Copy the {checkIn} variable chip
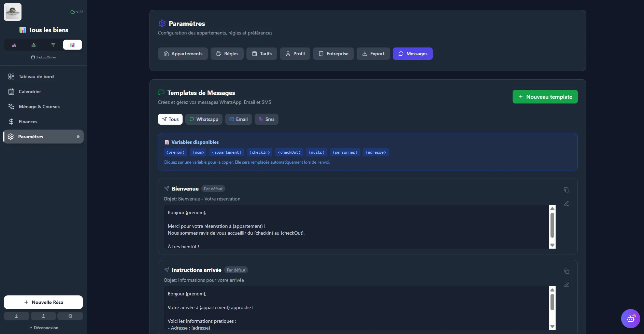The height and width of the screenshot is (334, 644). pyautogui.click(x=259, y=152)
